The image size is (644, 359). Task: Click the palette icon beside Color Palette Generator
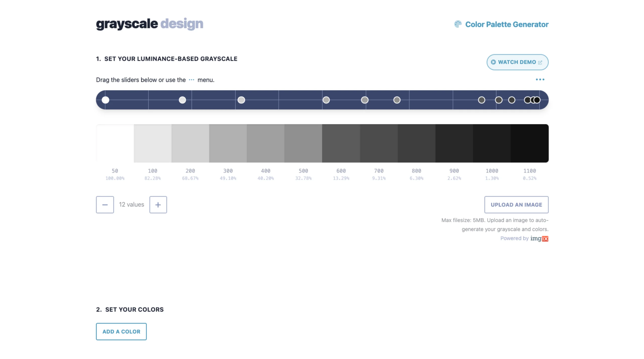458,24
